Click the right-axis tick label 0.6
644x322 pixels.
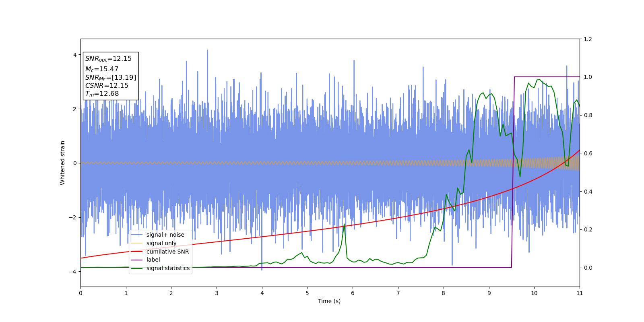click(x=588, y=153)
